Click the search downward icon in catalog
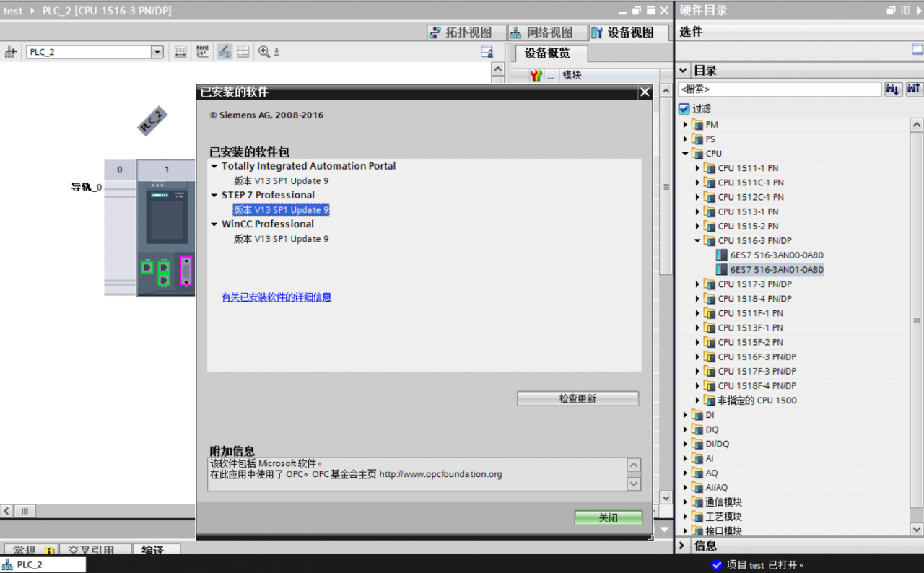924x573 pixels. tap(893, 89)
